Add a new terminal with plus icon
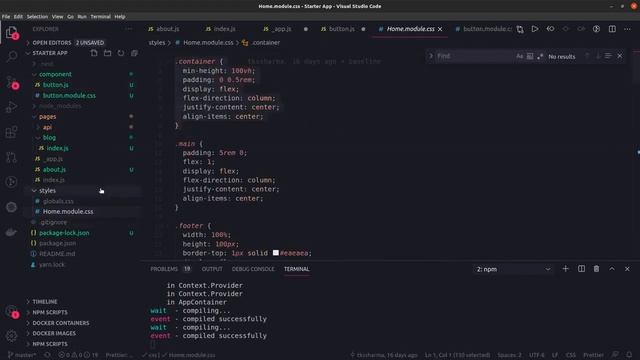 tap(565, 269)
